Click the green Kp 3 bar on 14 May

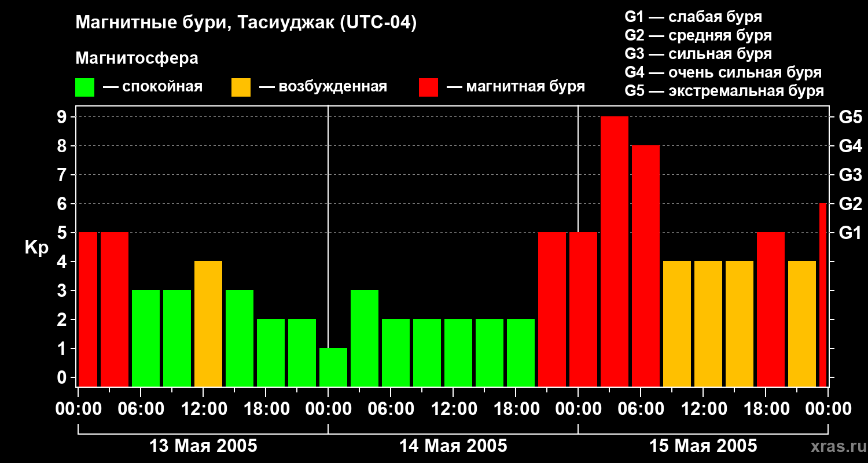pyautogui.click(x=365, y=339)
